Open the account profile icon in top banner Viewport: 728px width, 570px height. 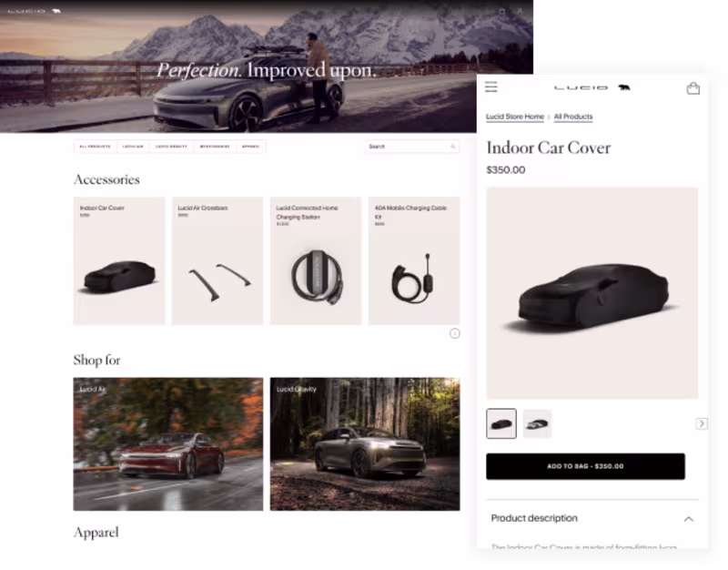[x=520, y=11]
